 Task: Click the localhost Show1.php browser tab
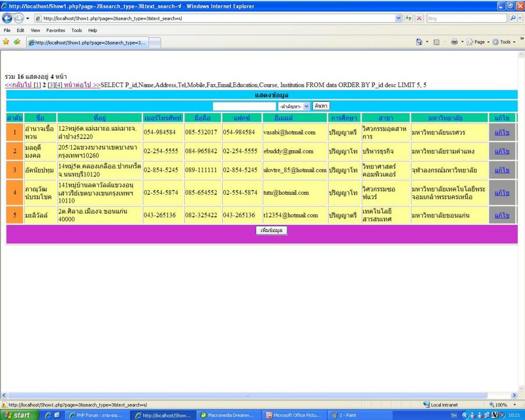point(88,43)
